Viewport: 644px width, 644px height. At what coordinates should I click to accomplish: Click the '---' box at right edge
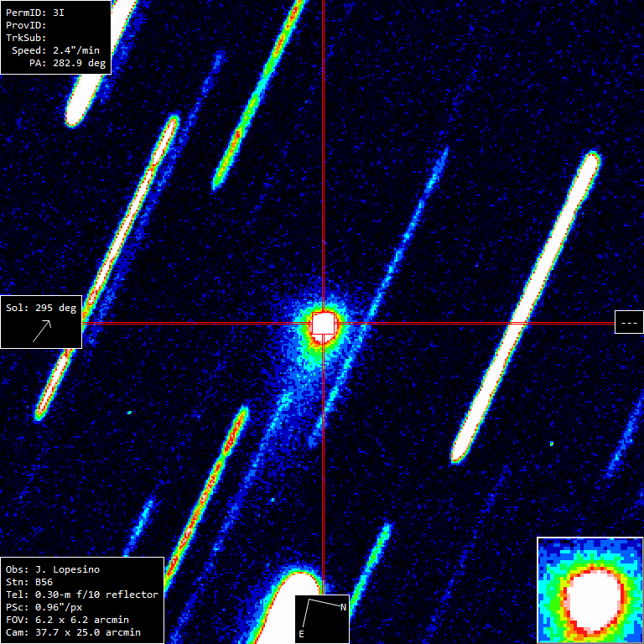coord(628,323)
